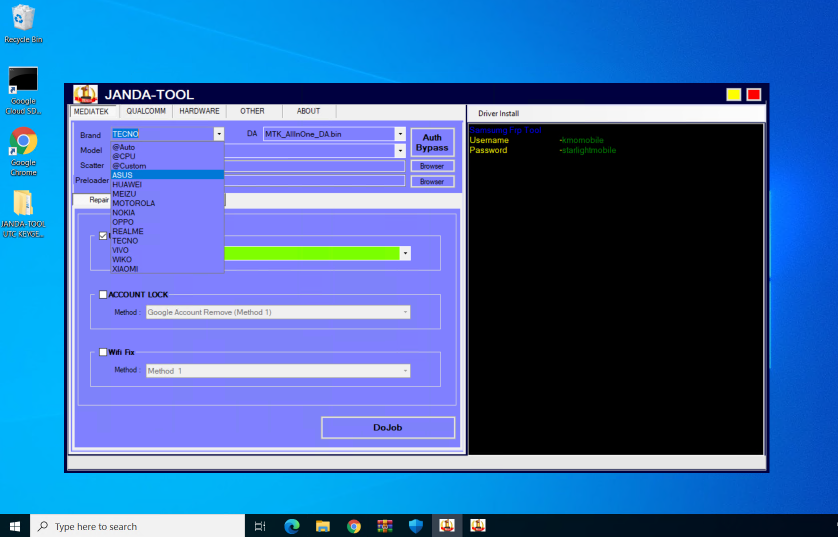Open Task View on the taskbar
The height and width of the screenshot is (537, 838).
(260, 526)
